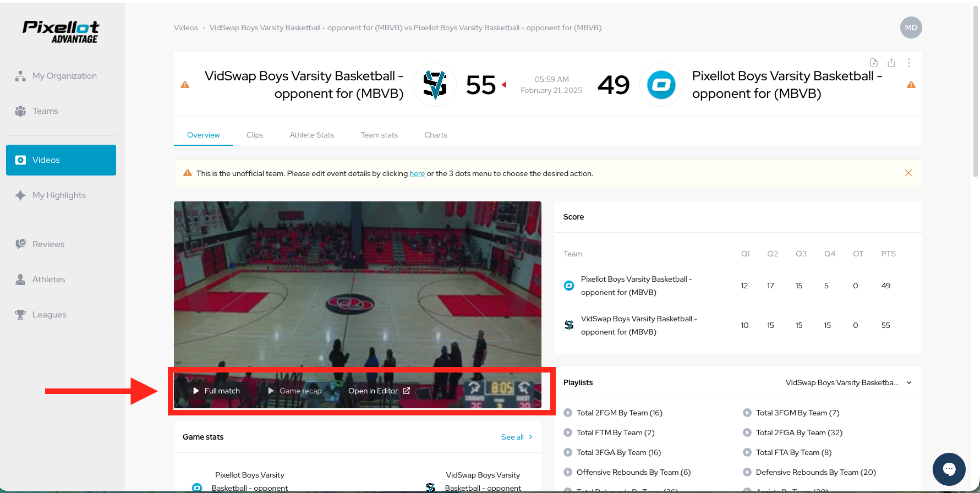The image size is (980, 493).
Task: Open the three dots options menu
Action: [908, 63]
